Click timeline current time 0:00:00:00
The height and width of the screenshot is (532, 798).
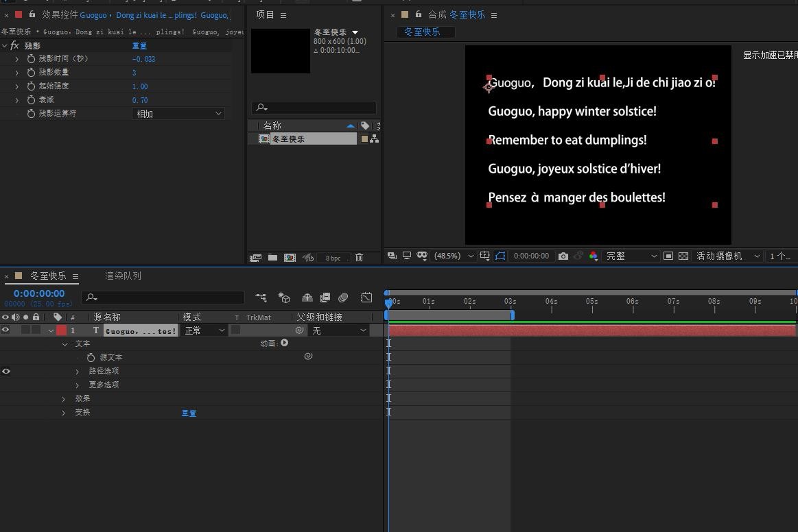[x=39, y=293]
